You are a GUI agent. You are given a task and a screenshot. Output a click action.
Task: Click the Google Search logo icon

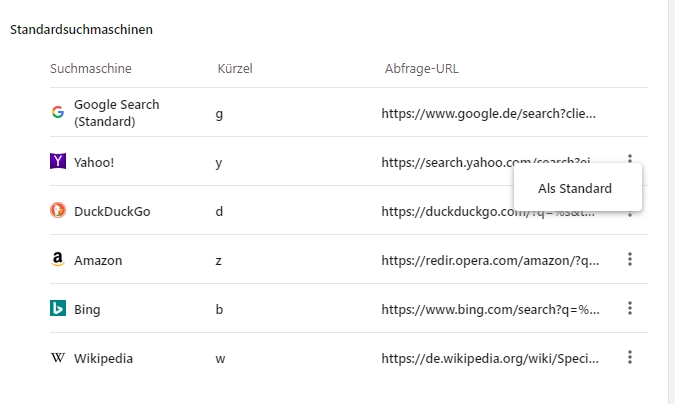pyautogui.click(x=58, y=112)
